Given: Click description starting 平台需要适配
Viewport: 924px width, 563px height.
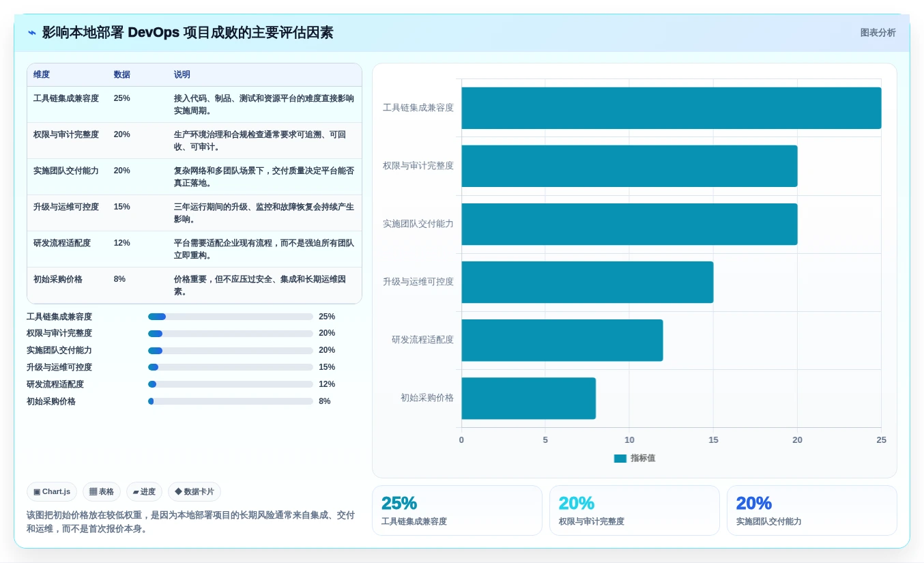Looking at the screenshot, I should [x=264, y=249].
